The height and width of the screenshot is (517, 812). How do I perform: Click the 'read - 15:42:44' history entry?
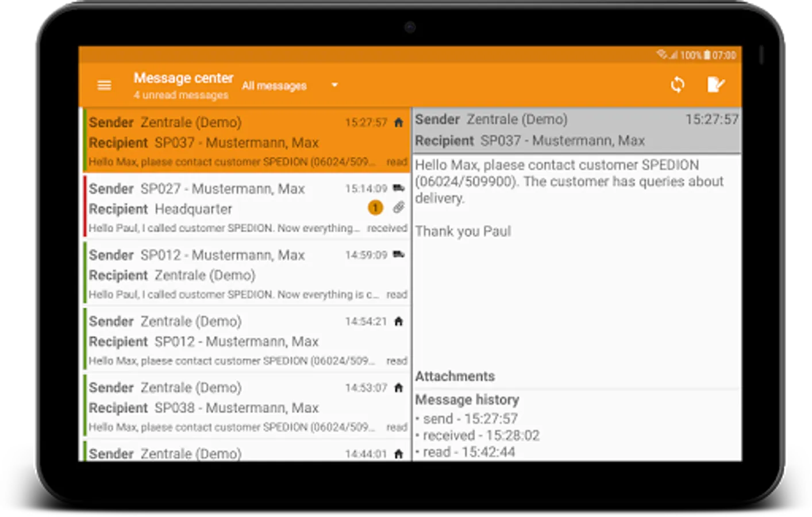465,452
